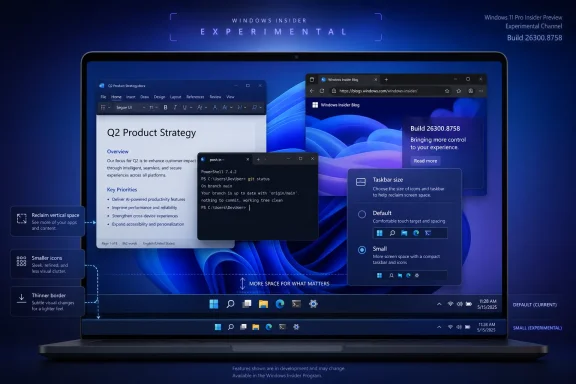Click the volume icon on the default-size taskbar
Image resolution: width=576 pixels, height=384 pixels.
[460, 304]
